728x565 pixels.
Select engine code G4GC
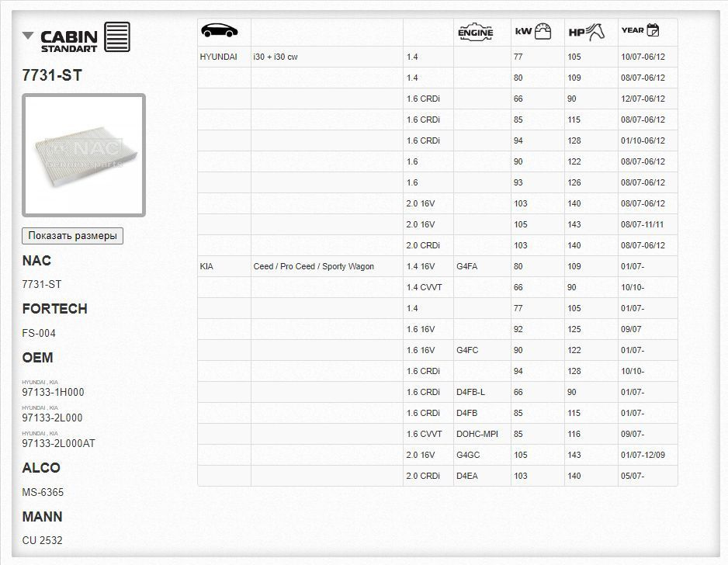tap(468, 455)
